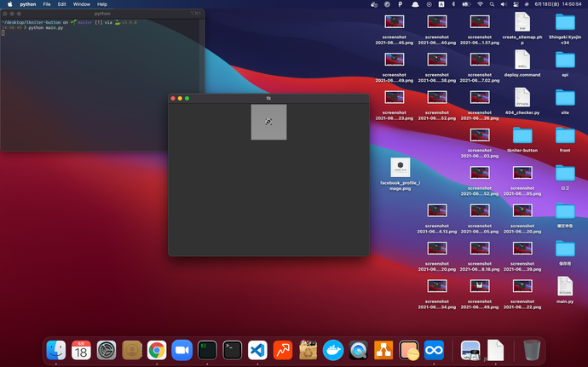Open the blank document in dock
The height and width of the screenshot is (367, 588).
tap(495, 350)
